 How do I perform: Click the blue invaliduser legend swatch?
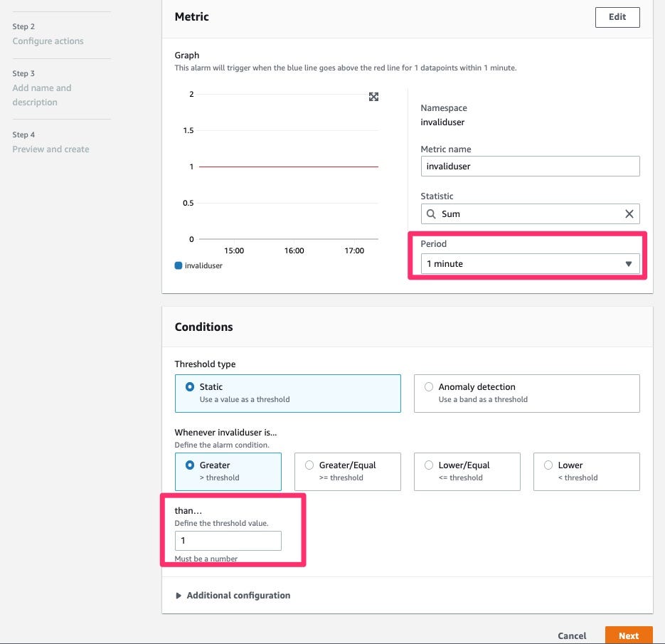179,265
